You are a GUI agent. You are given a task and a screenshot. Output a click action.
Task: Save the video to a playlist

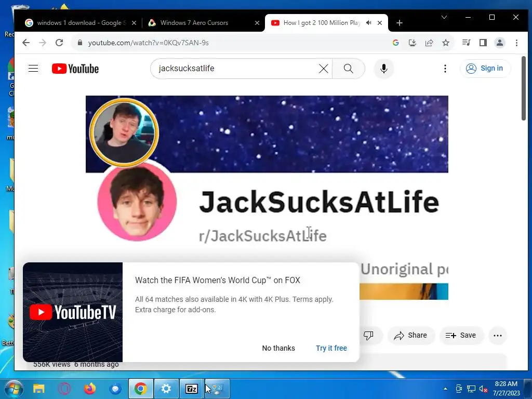click(x=461, y=336)
